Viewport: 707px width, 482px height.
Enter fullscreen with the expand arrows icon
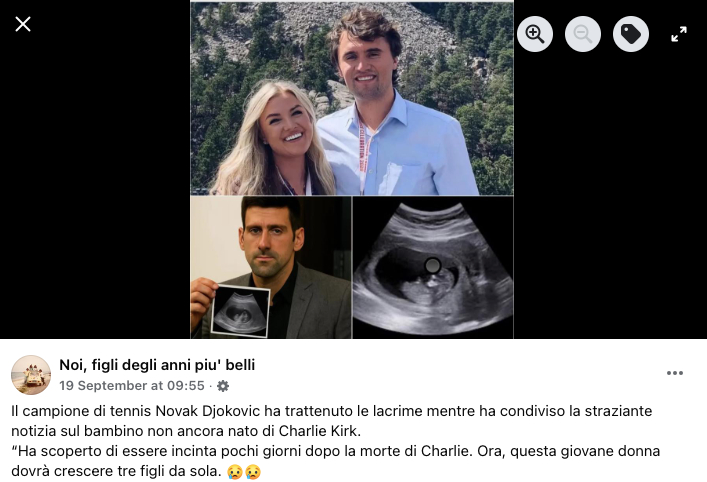[679, 34]
